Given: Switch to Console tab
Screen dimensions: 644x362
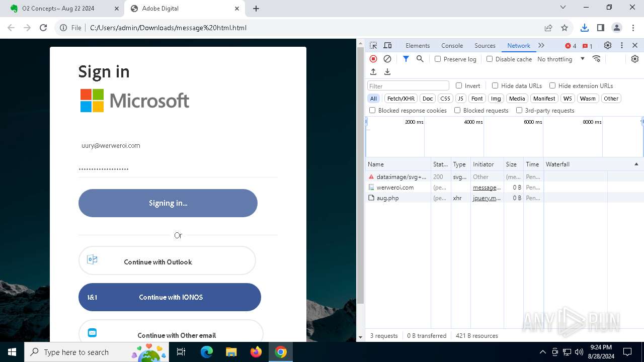Looking at the screenshot, I should [452, 45].
